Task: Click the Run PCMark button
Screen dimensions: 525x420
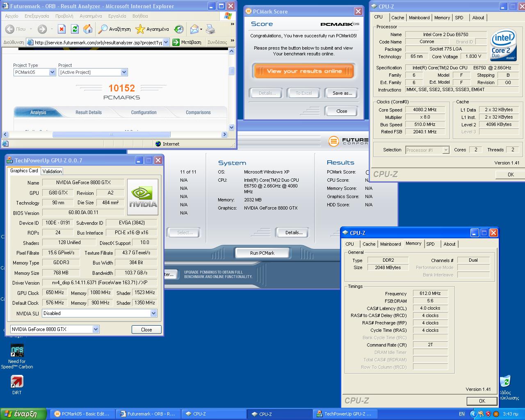Action: click(x=262, y=253)
